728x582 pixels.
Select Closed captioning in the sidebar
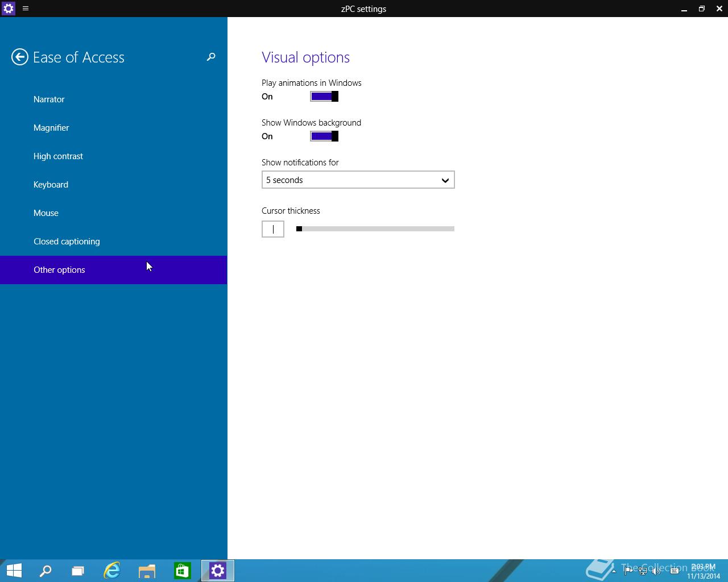click(114, 242)
